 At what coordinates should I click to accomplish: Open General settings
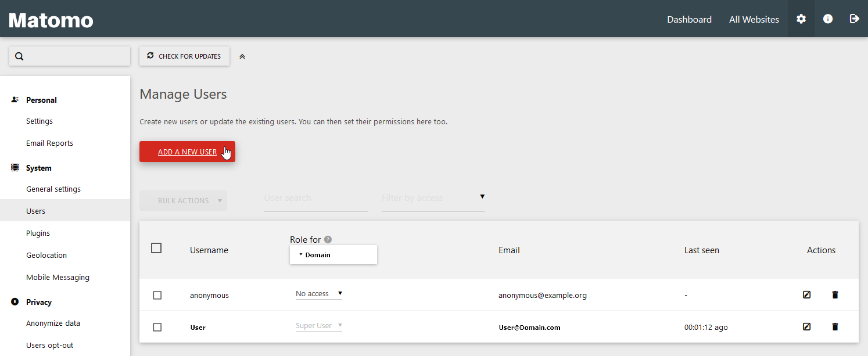coord(53,189)
